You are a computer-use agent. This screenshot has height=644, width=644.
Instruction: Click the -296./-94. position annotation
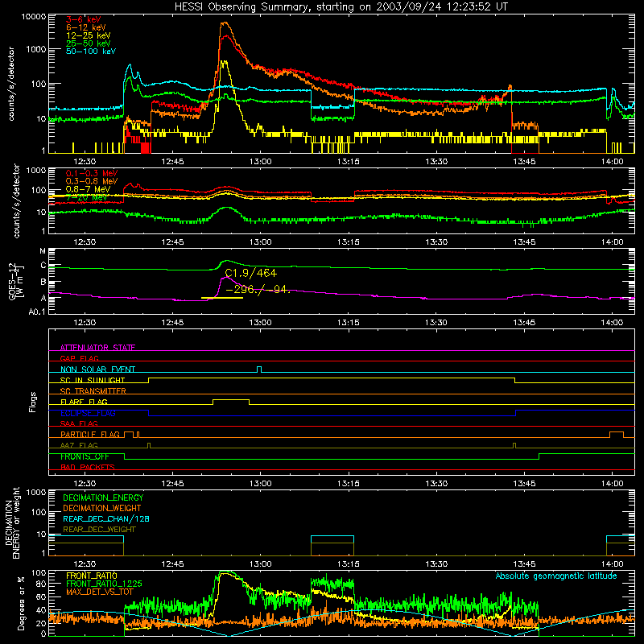click(258, 290)
